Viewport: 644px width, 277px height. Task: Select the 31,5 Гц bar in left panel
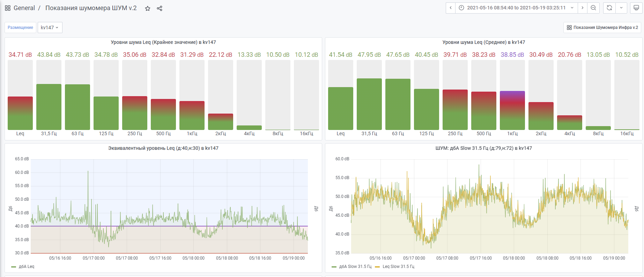click(49, 107)
